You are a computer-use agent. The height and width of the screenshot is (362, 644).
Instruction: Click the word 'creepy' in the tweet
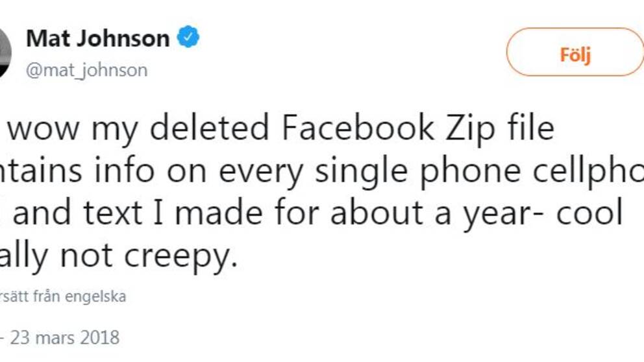(177, 258)
